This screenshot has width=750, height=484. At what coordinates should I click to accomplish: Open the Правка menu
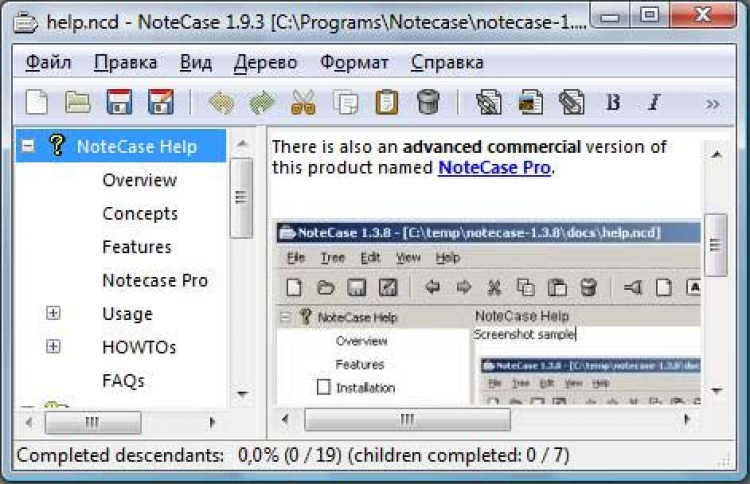(125, 63)
